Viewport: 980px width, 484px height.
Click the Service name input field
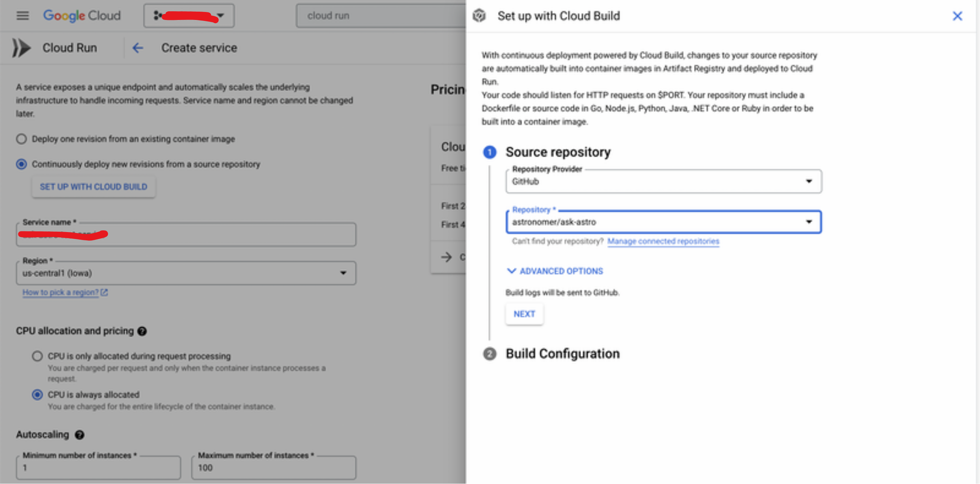click(187, 234)
